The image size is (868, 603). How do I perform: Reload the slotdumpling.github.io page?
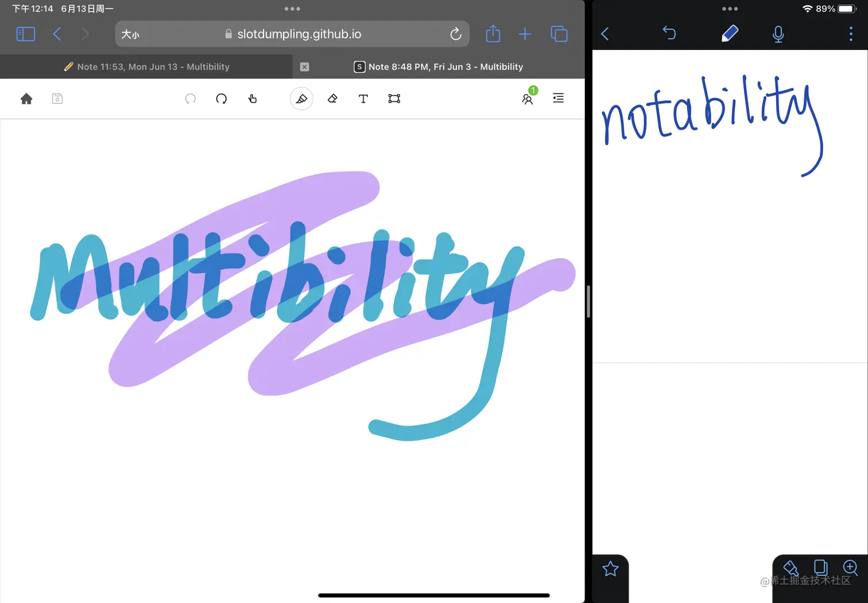(x=456, y=34)
